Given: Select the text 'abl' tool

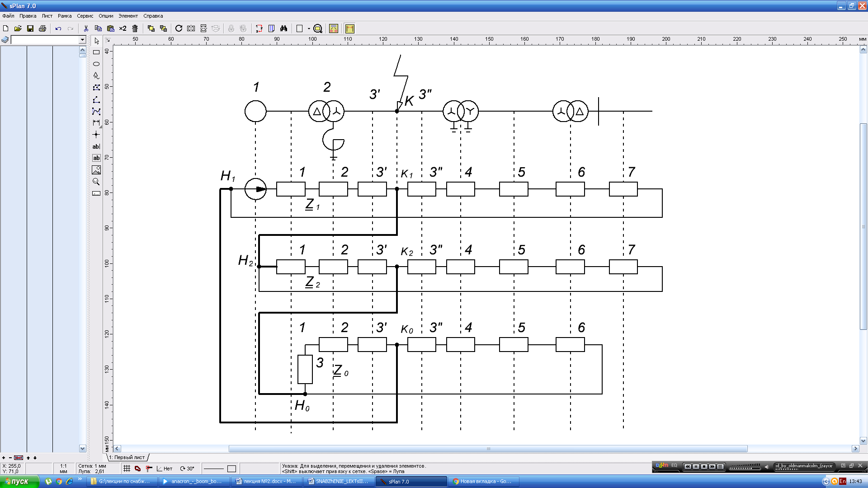Looking at the screenshot, I should [96, 146].
